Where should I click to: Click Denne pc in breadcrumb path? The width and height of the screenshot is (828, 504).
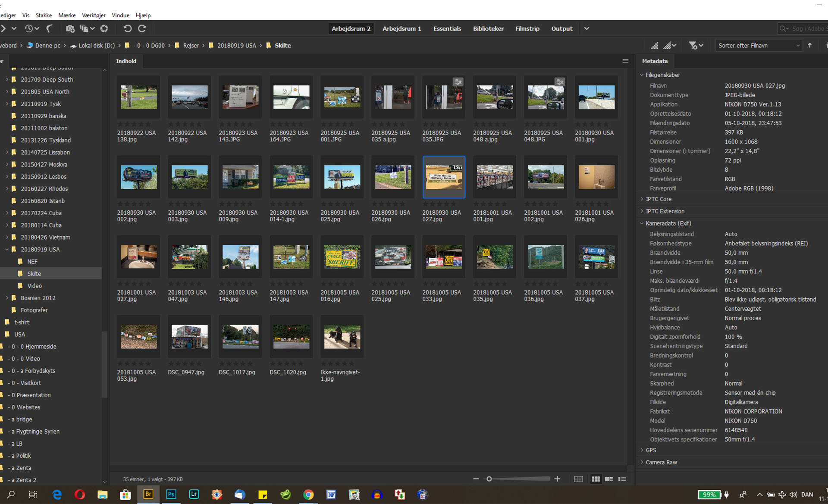tap(47, 45)
